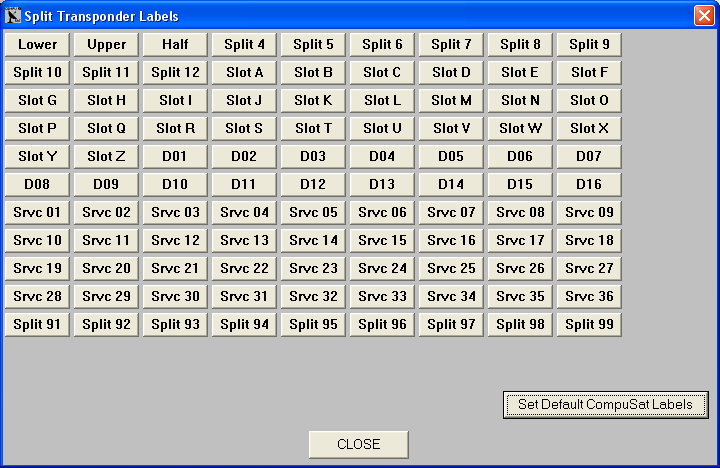Click the Srvc 03 button
The height and width of the screenshot is (468, 720).
tap(175, 213)
